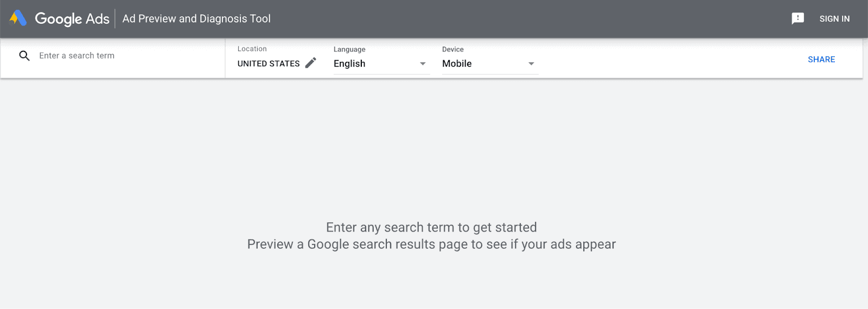The image size is (868, 309).
Task: Click the Location label
Action: pyautogui.click(x=252, y=49)
